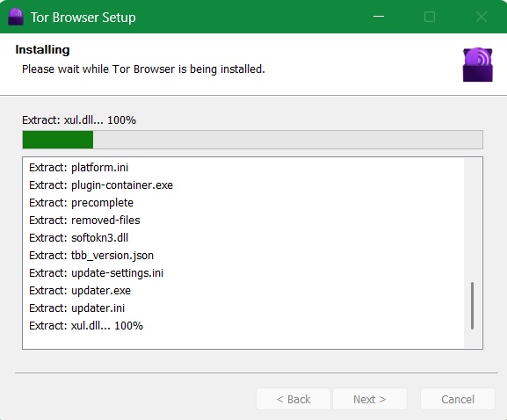Click the 'Installing' heading
Image resolution: width=507 pixels, height=420 pixels.
(x=42, y=49)
